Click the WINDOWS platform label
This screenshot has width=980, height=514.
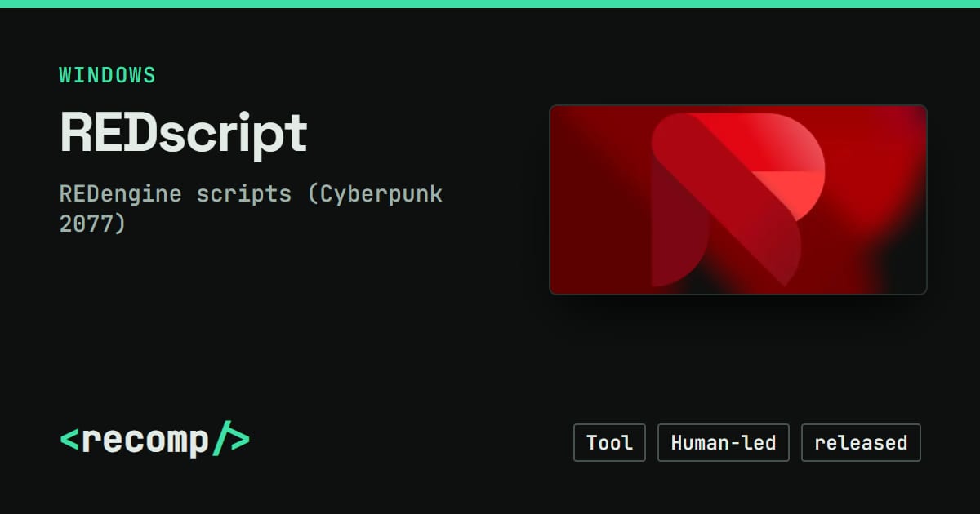107,75
